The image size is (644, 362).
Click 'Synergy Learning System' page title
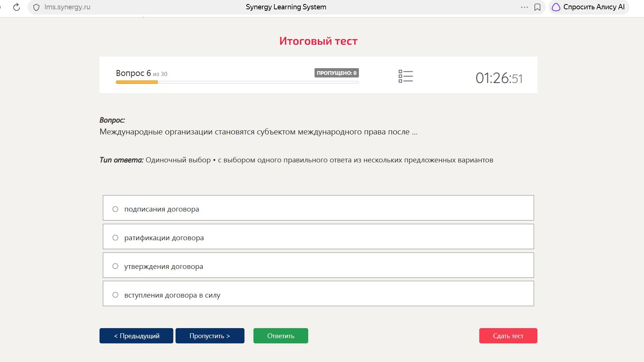point(286,7)
